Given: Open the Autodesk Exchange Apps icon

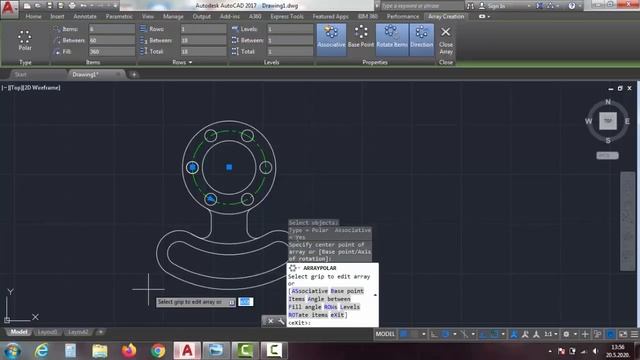Looking at the screenshot, I should 540,6.
